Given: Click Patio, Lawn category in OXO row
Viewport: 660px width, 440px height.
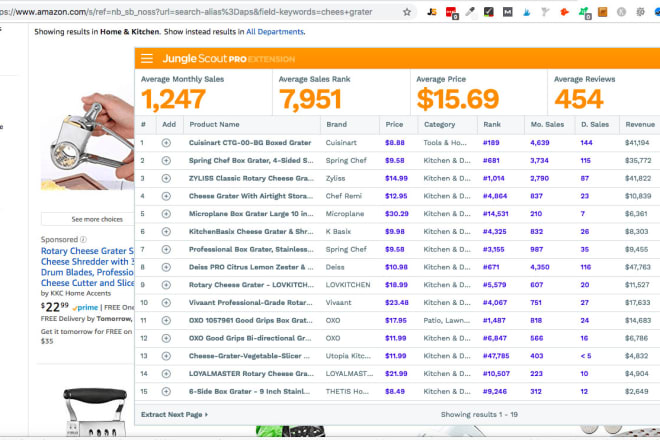Looking at the screenshot, I should tap(447, 320).
